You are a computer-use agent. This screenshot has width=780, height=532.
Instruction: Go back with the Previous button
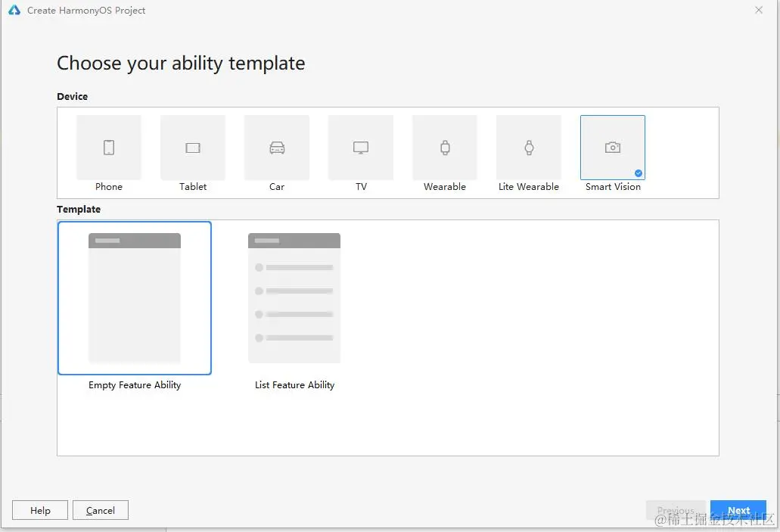[676, 510]
